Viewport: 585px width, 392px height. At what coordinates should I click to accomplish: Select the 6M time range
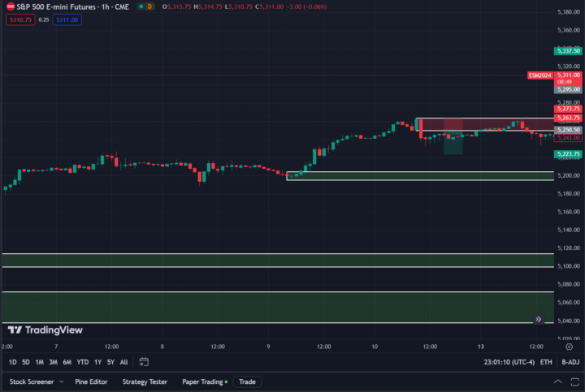[67, 362]
